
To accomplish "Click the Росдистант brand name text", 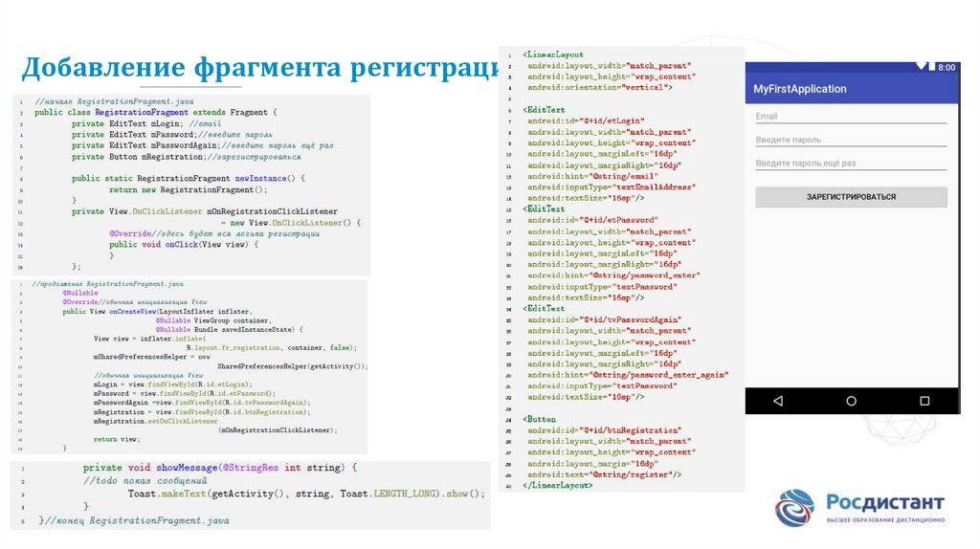I will tap(884, 502).
